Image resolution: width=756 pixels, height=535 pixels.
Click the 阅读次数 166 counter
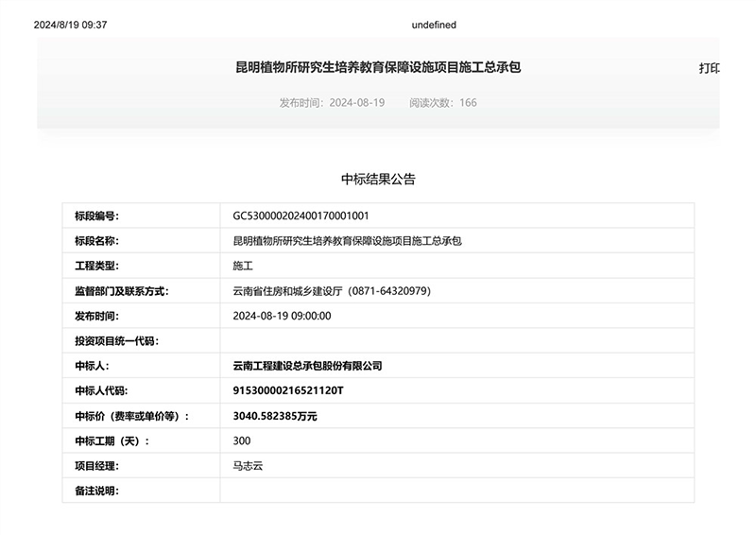click(x=442, y=102)
